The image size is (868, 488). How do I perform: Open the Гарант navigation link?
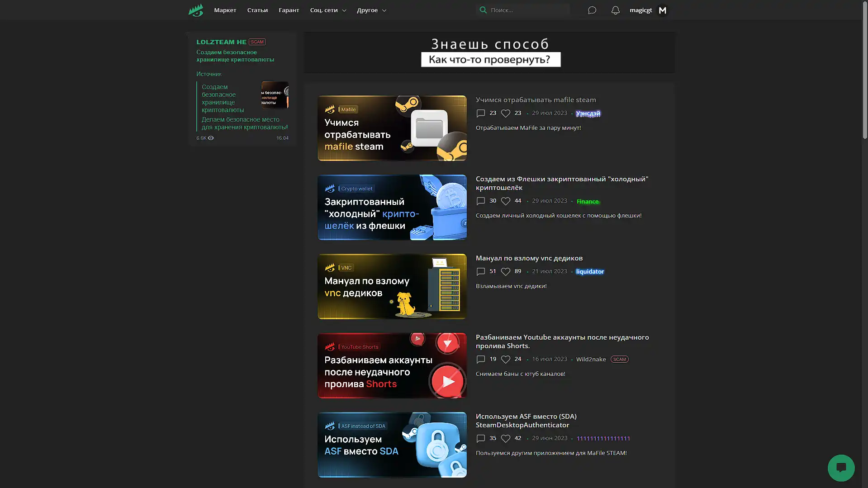(289, 10)
